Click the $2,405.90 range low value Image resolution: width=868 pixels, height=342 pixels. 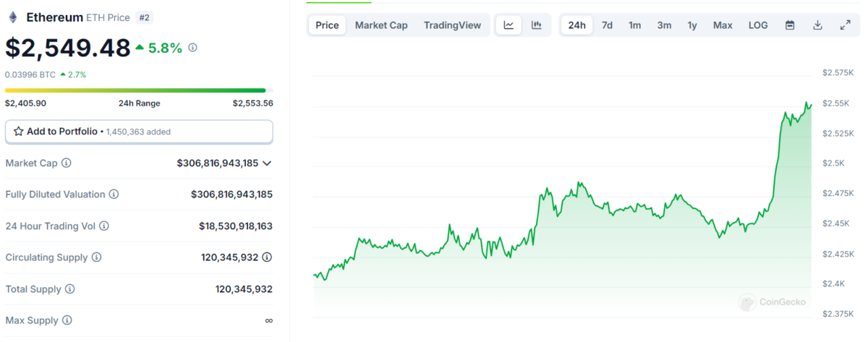coord(25,103)
